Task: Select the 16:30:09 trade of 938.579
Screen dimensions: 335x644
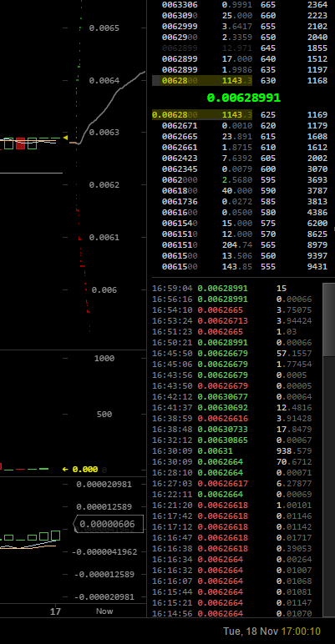Action: click(x=232, y=451)
